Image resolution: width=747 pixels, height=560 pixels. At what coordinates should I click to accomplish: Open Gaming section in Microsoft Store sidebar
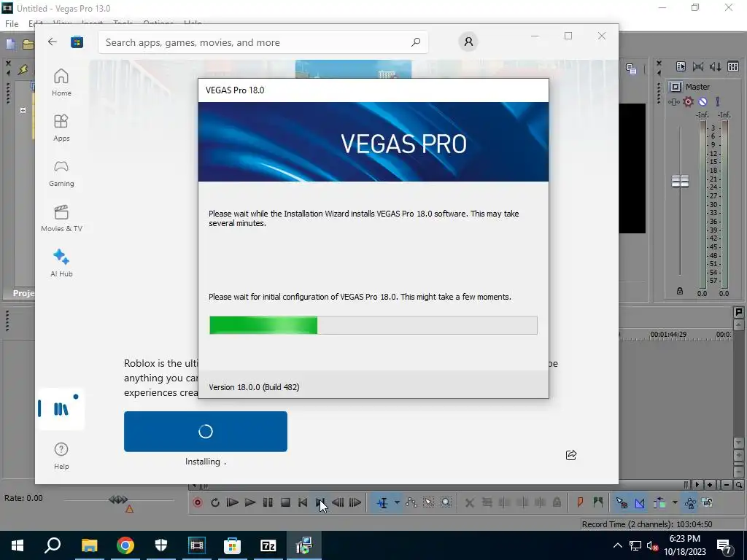tap(61, 173)
